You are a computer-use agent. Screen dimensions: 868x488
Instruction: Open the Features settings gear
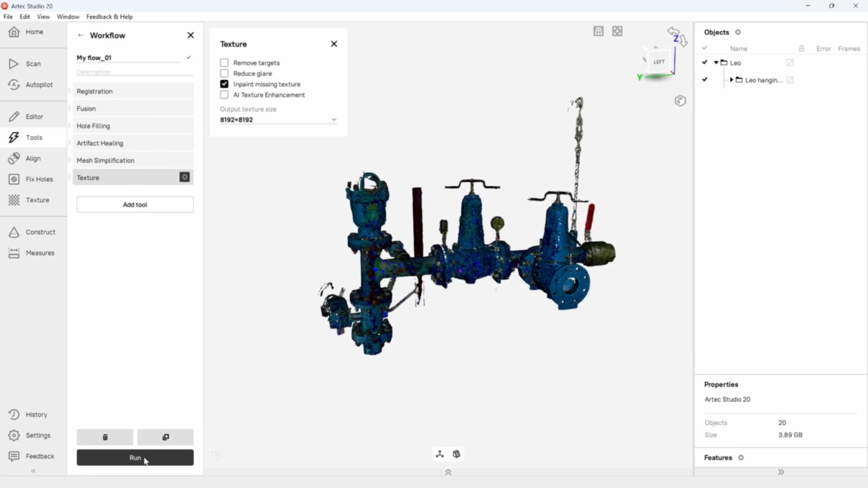tap(741, 457)
